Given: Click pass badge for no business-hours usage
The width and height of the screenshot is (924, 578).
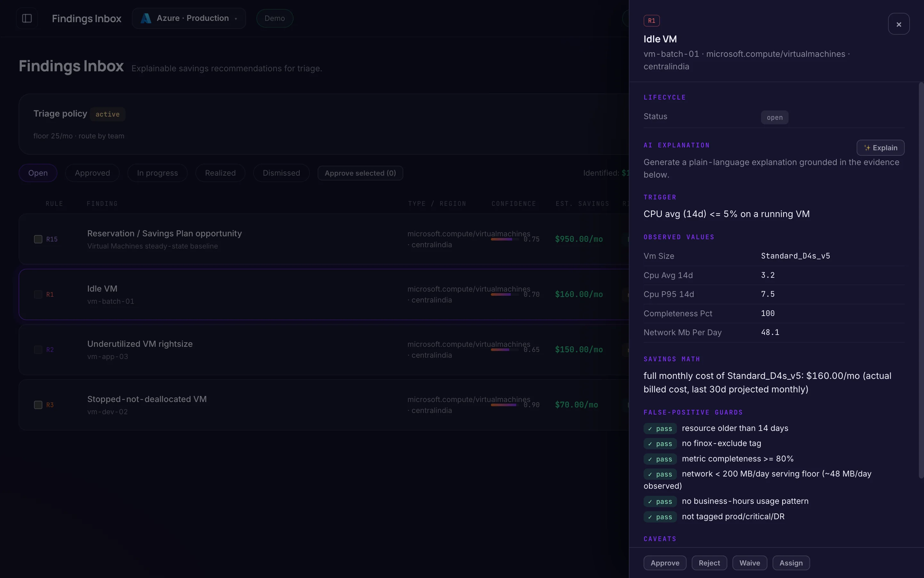Looking at the screenshot, I should (660, 502).
